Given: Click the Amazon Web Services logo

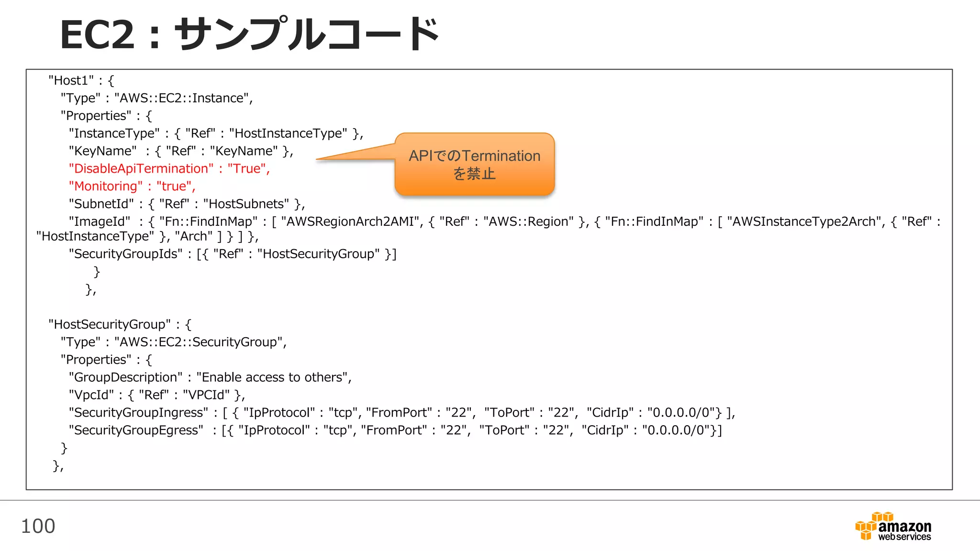Looking at the screenshot, I should [x=893, y=527].
